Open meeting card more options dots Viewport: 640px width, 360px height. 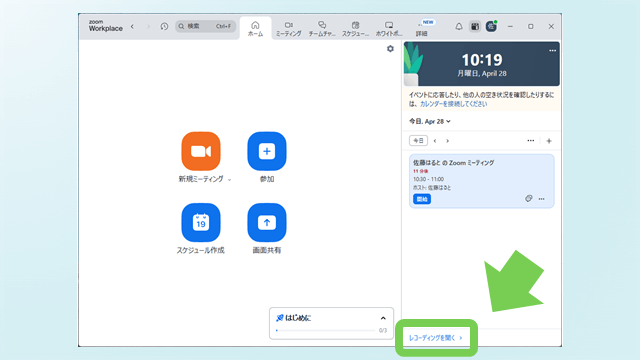click(542, 199)
